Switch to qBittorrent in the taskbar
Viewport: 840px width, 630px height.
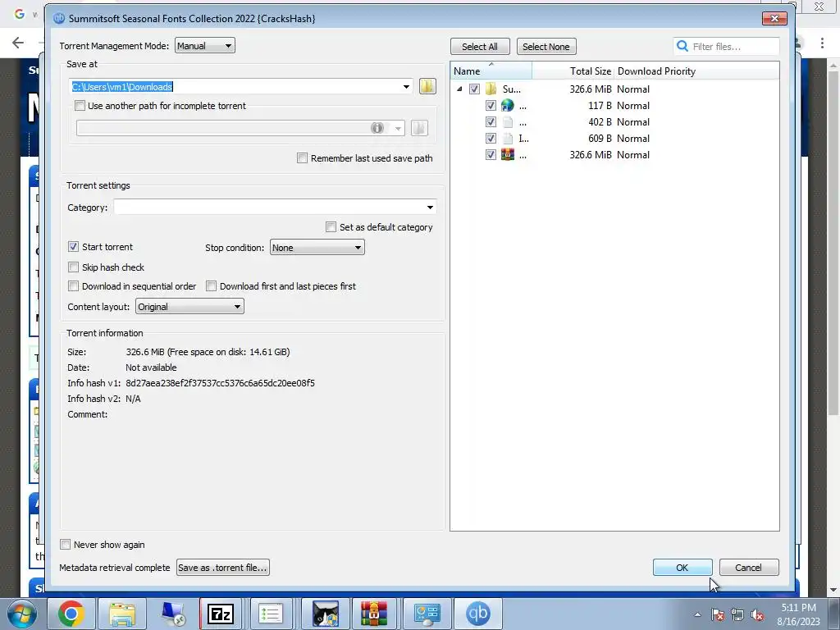click(478, 614)
